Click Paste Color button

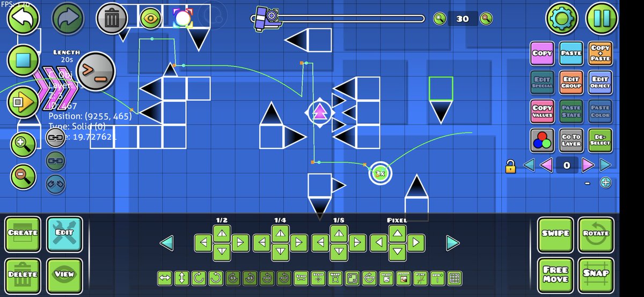[601, 111]
